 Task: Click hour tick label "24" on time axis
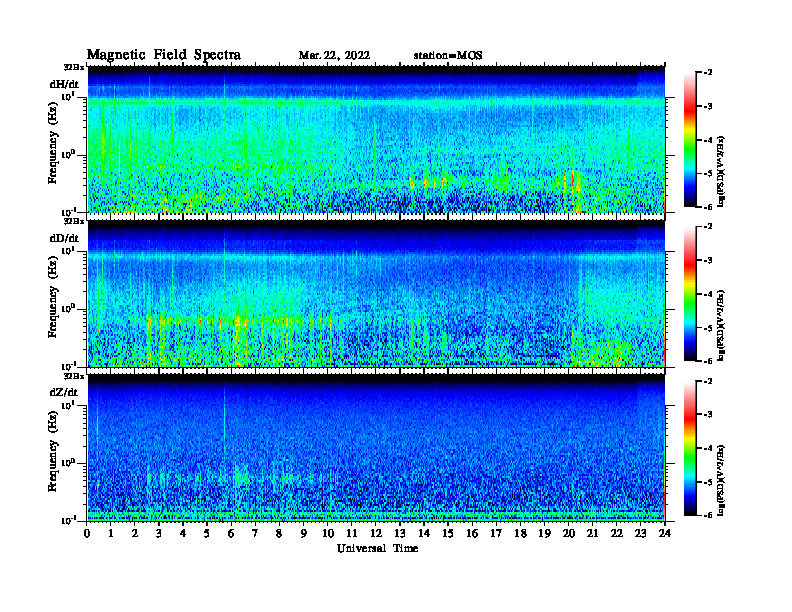coord(664,533)
